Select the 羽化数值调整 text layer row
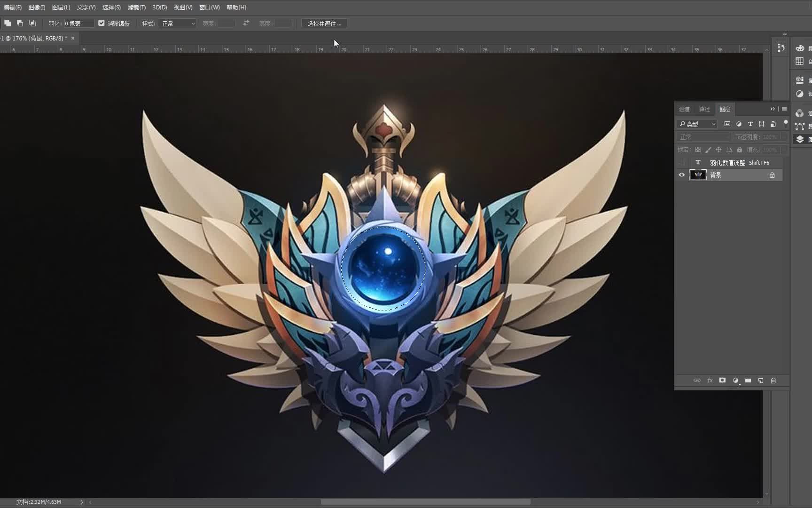Image resolution: width=812 pixels, height=508 pixels. coord(729,163)
